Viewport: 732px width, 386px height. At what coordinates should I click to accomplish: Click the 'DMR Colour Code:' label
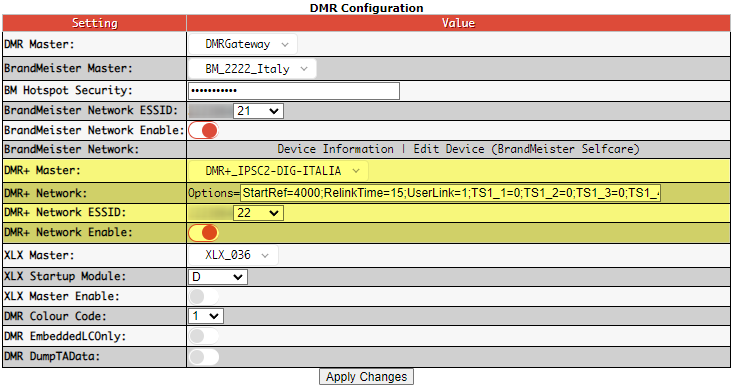[x=56, y=316]
